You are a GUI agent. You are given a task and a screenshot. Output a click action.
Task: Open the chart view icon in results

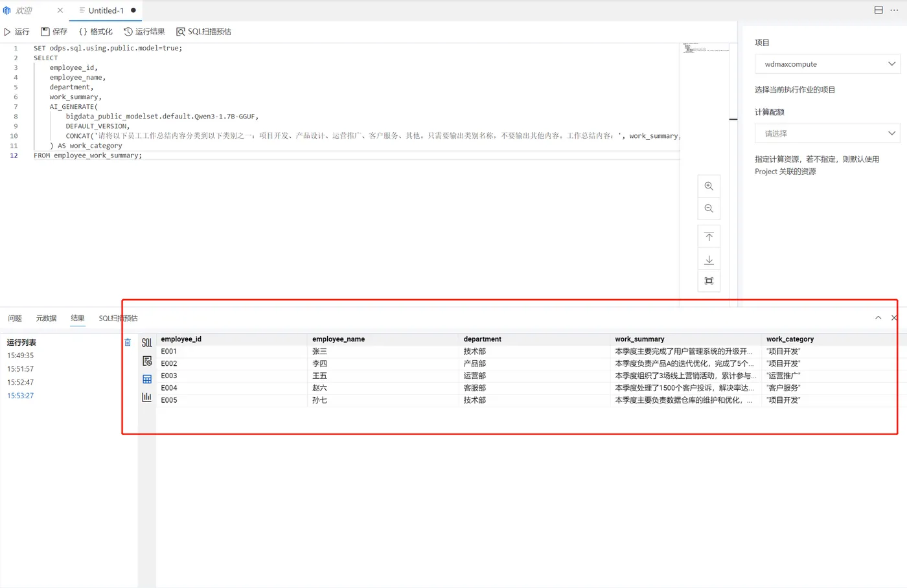click(x=147, y=397)
